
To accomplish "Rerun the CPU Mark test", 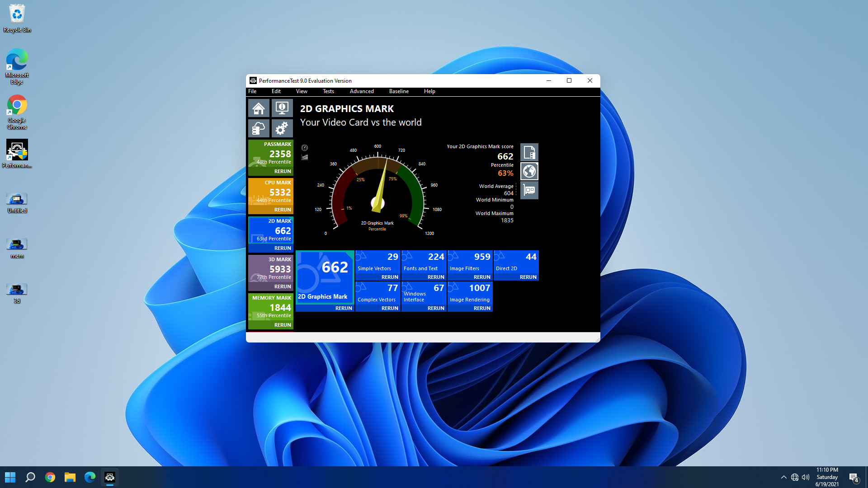I will click(283, 210).
